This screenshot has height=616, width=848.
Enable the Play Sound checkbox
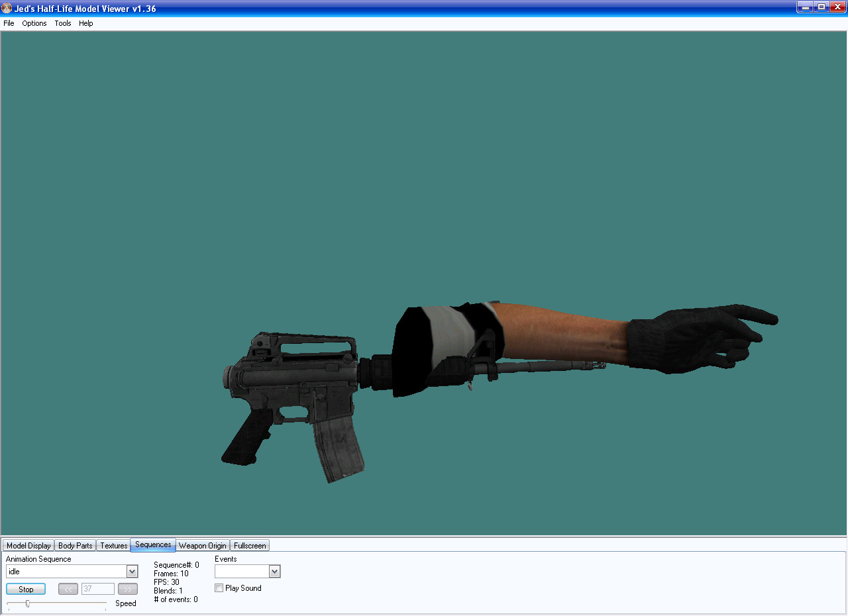pyautogui.click(x=219, y=588)
